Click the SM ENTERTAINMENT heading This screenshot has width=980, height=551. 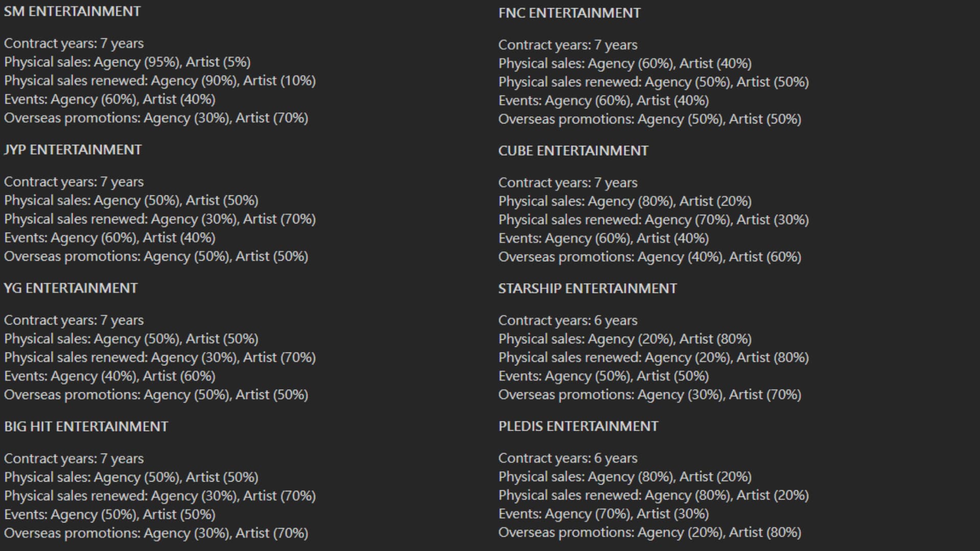72,11
